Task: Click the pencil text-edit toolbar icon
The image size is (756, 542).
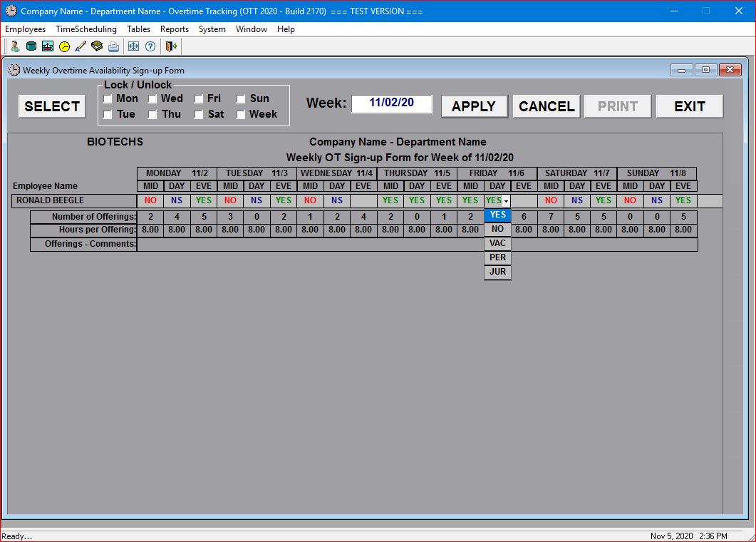Action: 81,46
